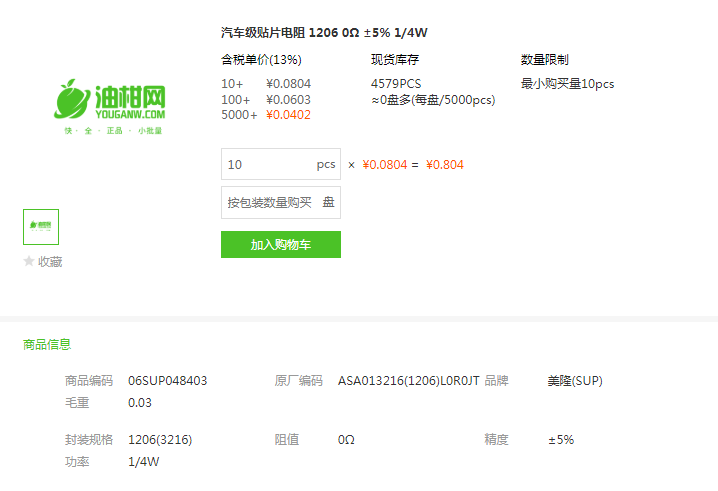Image resolution: width=718 pixels, height=491 pixels.
Task: Click the 最小购买量10pcs limit text
Action: [567, 84]
